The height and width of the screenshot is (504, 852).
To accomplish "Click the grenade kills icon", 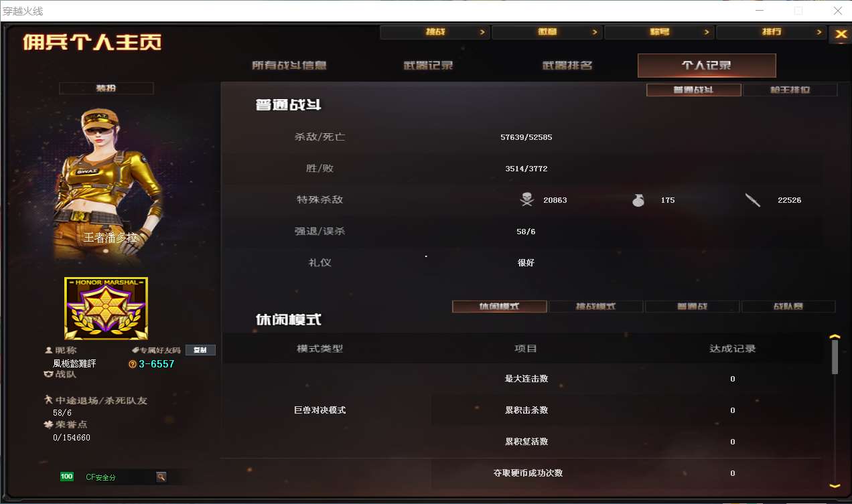I will 638,199.
